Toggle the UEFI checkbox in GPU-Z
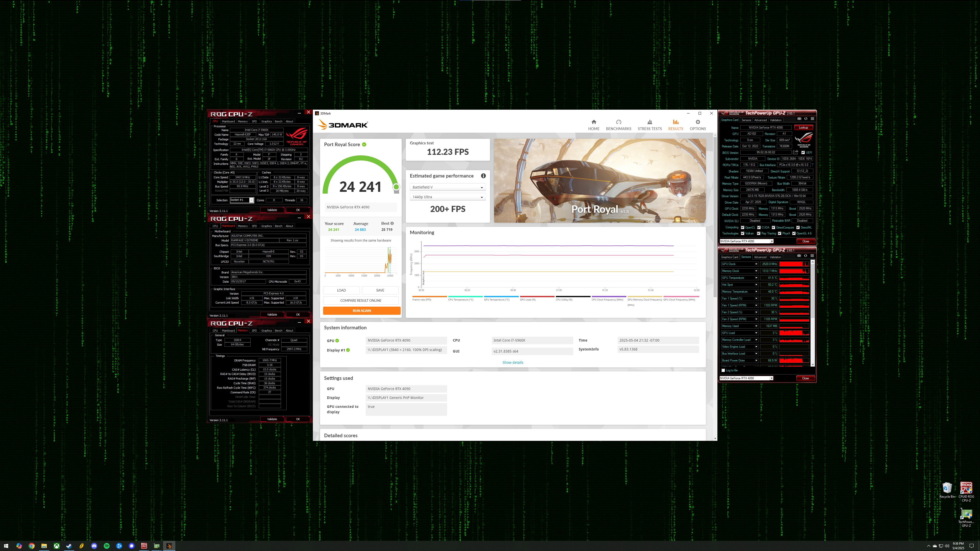The image size is (980, 551). [x=803, y=153]
